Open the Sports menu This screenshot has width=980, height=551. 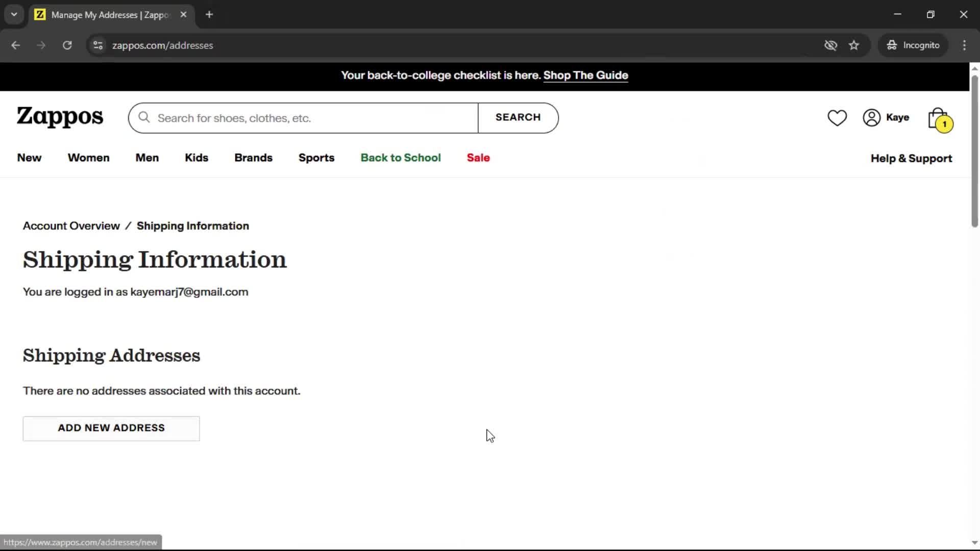point(316,158)
